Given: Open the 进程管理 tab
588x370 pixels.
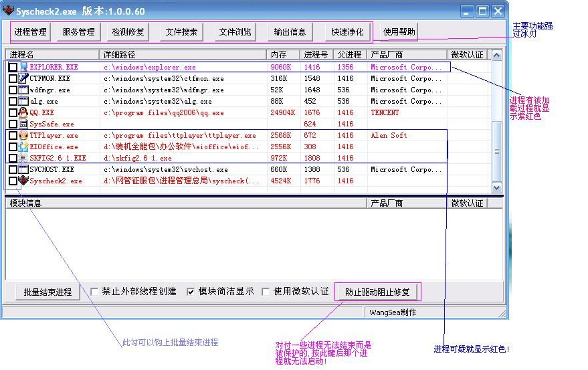Looking at the screenshot, I should coord(30,32).
